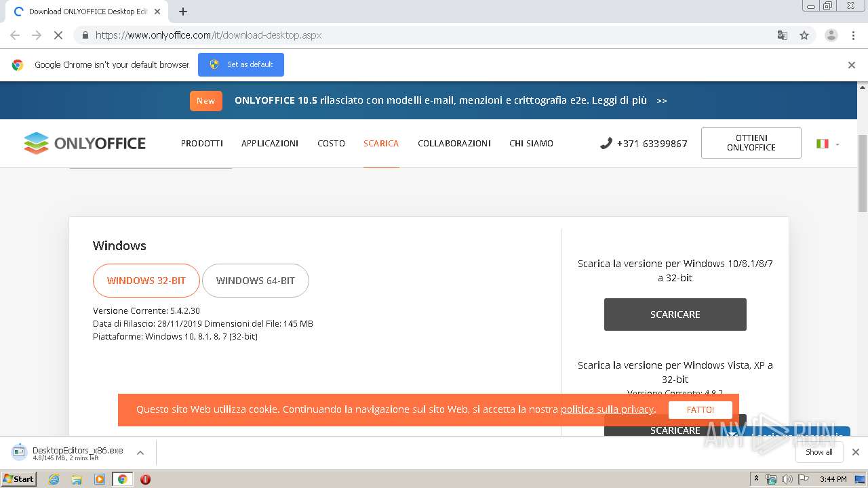Image resolution: width=868 pixels, height=488 pixels.
Task: Close the downloads bar
Action: [x=856, y=452]
